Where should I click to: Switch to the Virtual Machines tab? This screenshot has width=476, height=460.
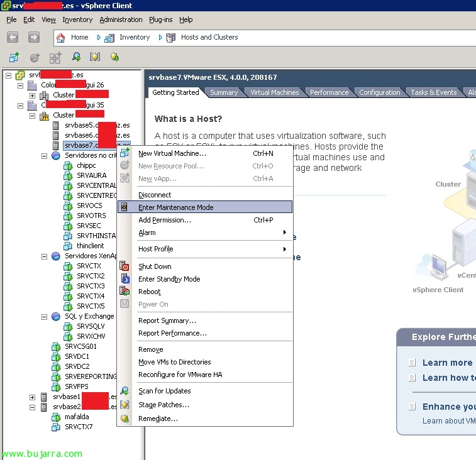tap(274, 92)
